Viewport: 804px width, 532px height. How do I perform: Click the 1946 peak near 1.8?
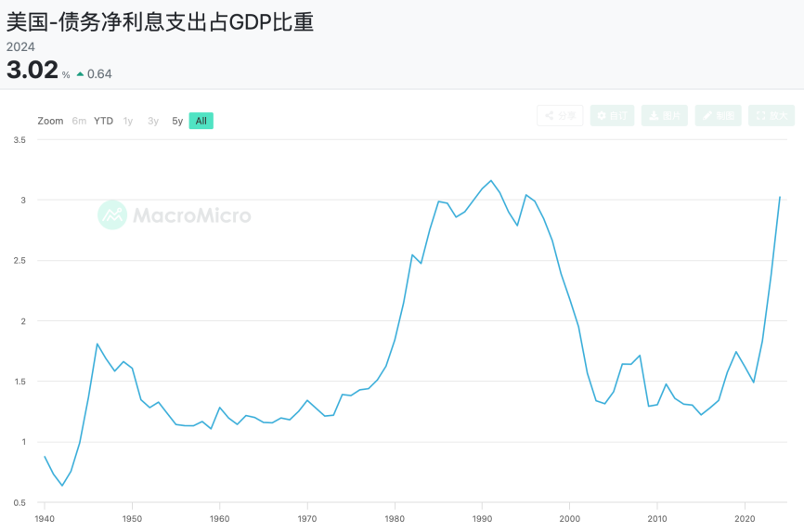pos(97,344)
